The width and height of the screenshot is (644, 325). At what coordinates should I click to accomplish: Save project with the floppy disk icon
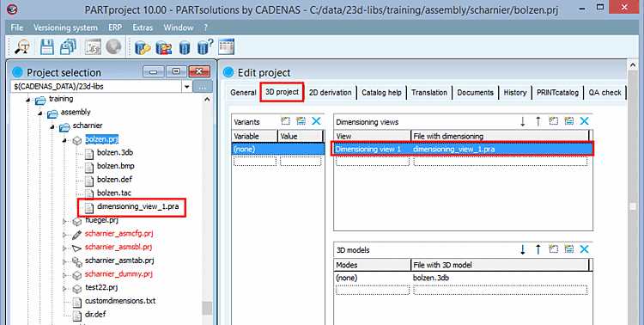47,47
